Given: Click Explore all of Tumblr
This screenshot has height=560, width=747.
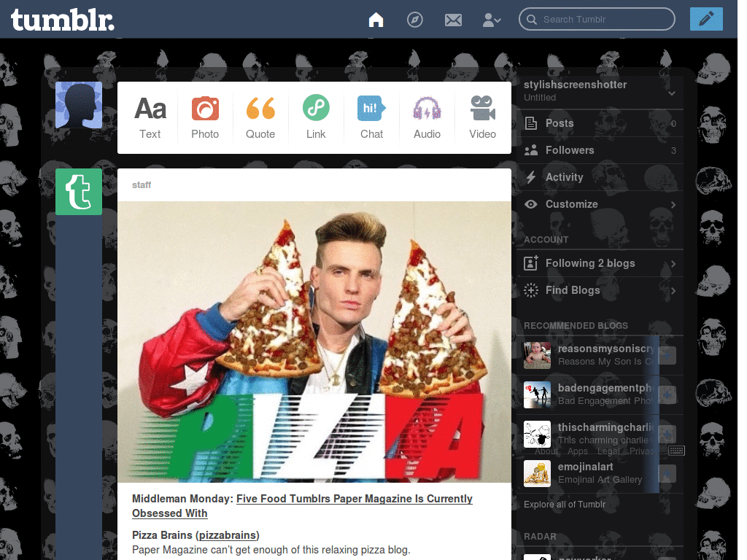Looking at the screenshot, I should (x=565, y=505).
